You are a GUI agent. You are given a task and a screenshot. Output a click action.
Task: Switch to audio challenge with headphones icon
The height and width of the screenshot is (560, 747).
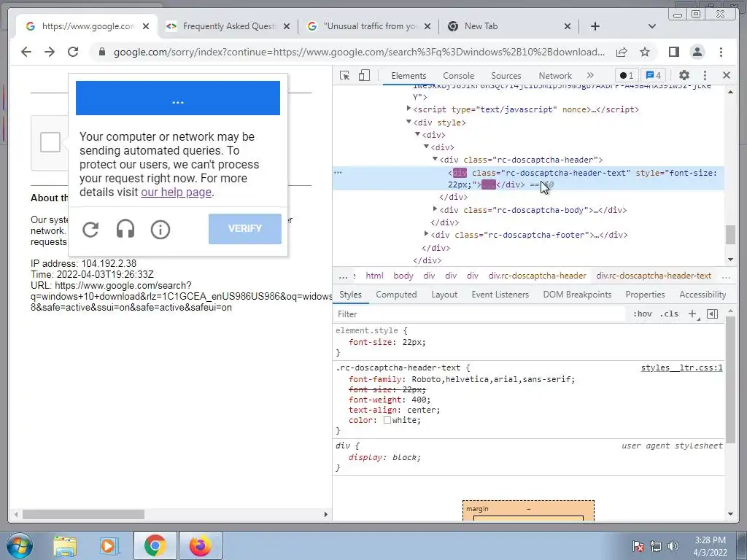pos(125,230)
